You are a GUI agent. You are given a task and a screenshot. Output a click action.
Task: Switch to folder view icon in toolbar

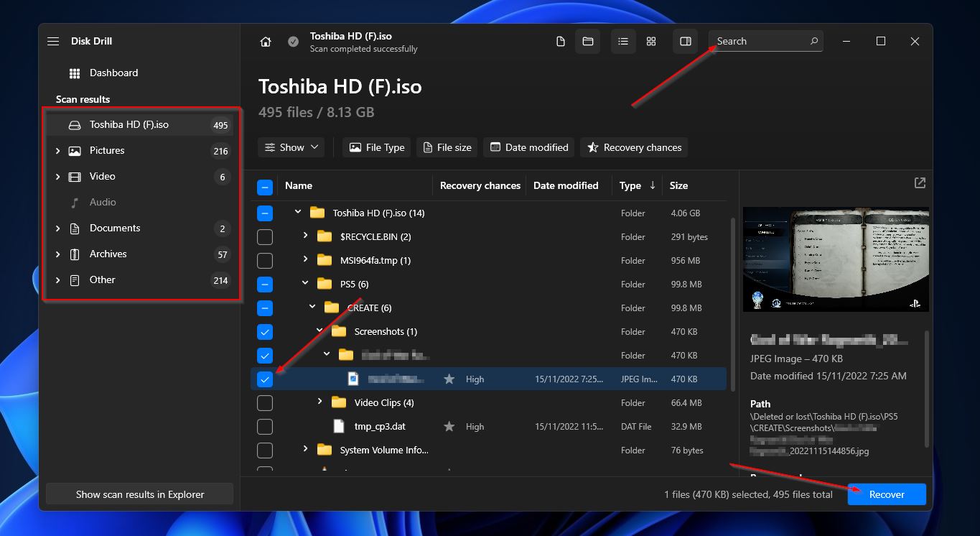[x=587, y=42]
